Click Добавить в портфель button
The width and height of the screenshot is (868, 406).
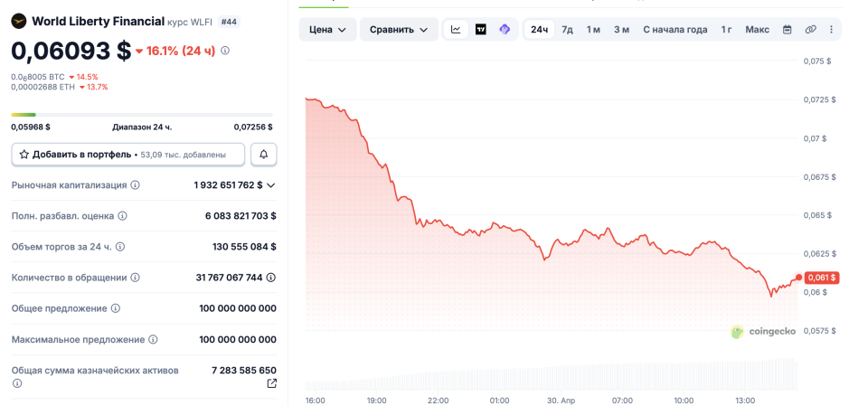pyautogui.click(x=127, y=155)
